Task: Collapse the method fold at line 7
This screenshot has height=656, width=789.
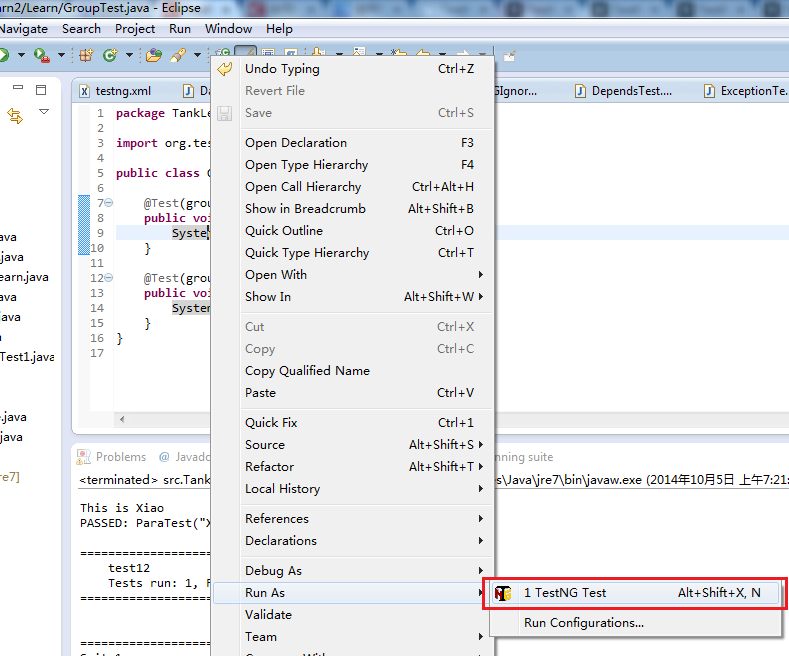Action: pyautogui.click(x=108, y=203)
